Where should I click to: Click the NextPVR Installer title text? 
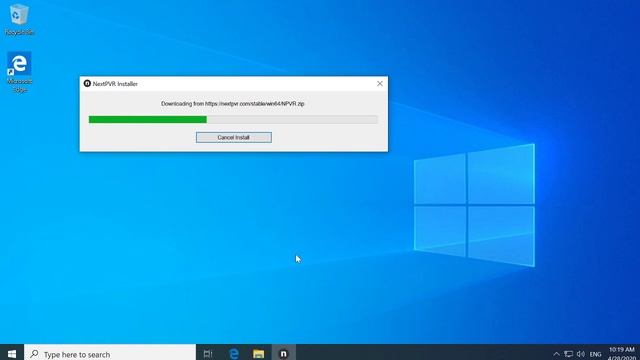pos(115,84)
